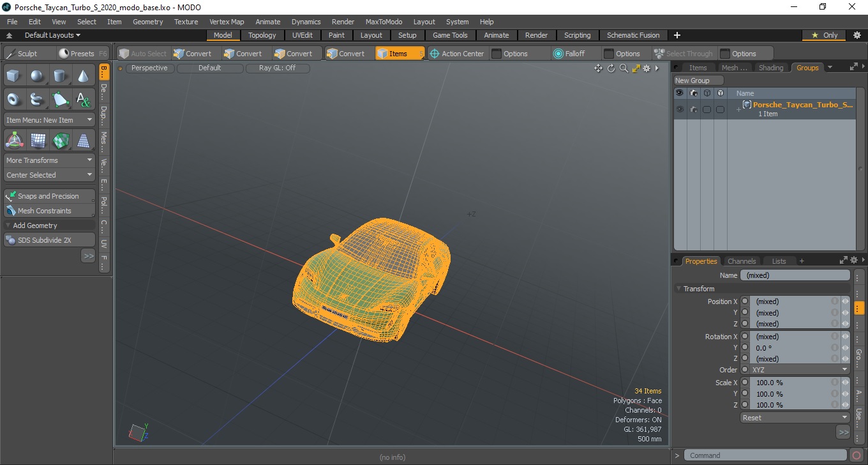The width and height of the screenshot is (868, 465).
Task: Click the Name field in Properties
Action: click(795, 275)
